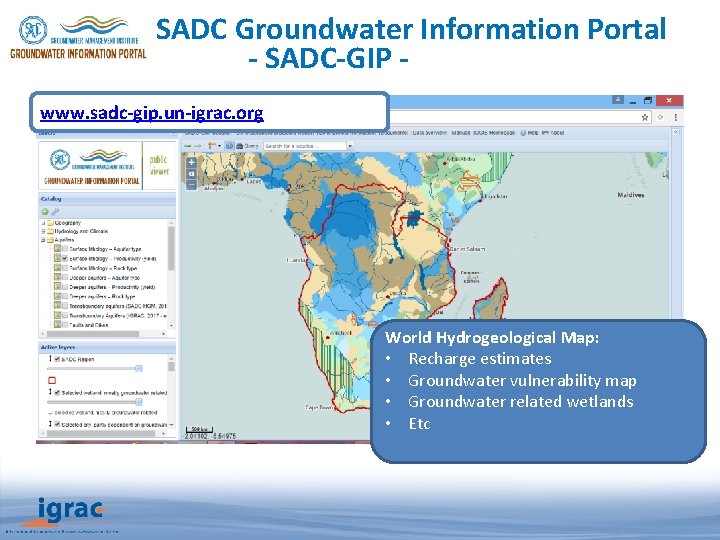Click the Cape Town label on map

click(x=319, y=407)
